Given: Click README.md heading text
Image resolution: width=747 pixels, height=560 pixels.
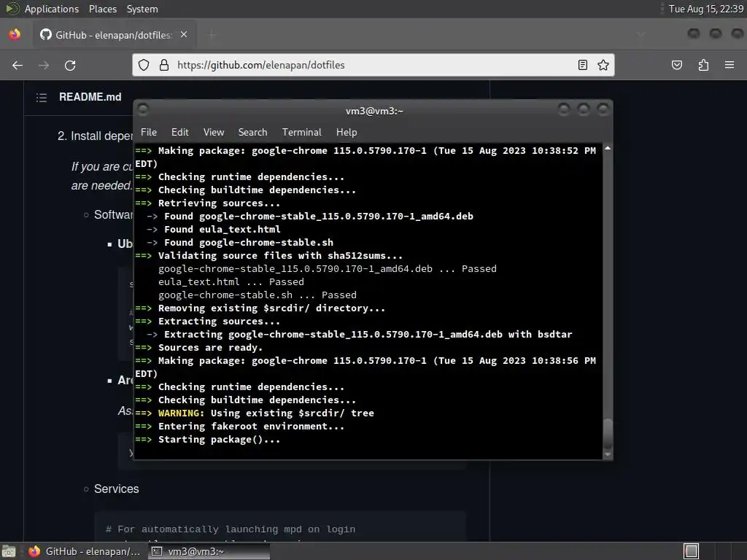Looking at the screenshot, I should tap(90, 97).
